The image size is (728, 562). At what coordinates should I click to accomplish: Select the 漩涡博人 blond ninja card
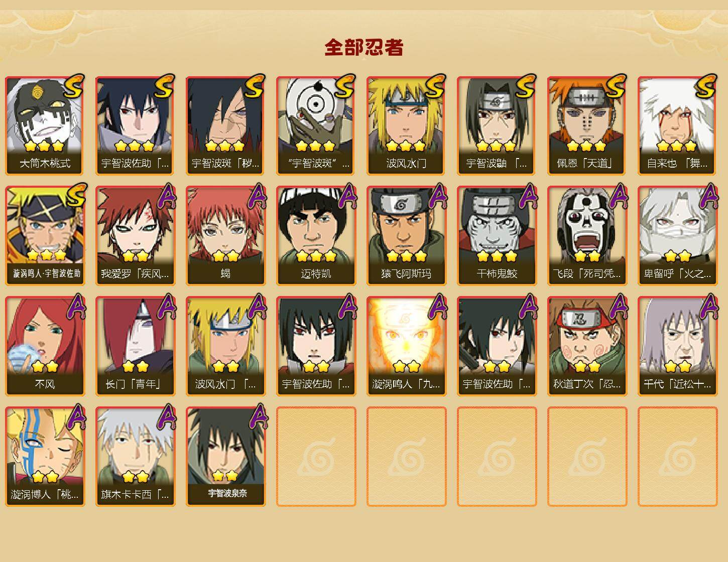click(x=45, y=457)
